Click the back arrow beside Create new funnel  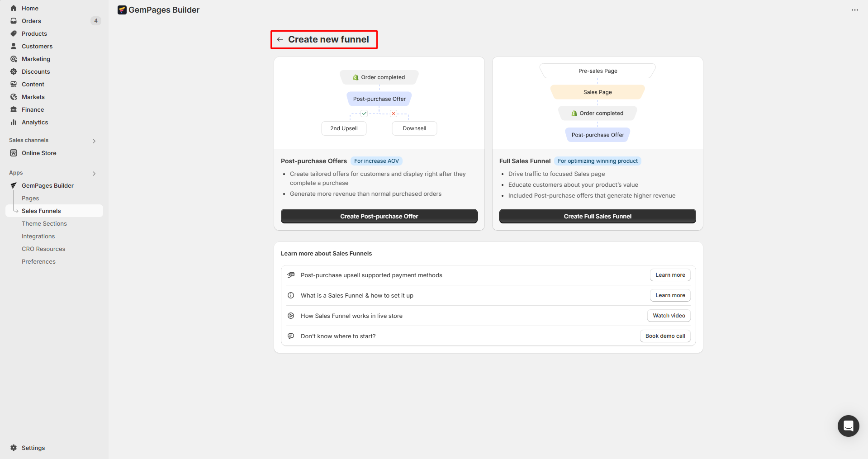click(x=280, y=39)
